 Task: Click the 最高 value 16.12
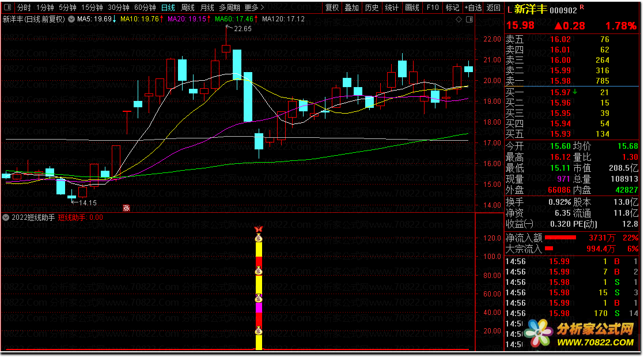coord(560,157)
